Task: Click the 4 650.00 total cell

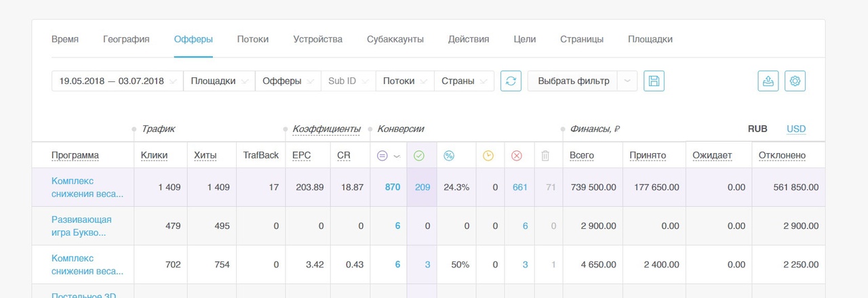Action: click(x=598, y=265)
